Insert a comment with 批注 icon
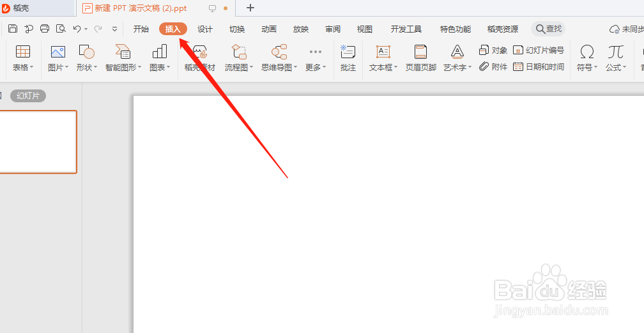This screenshot has height=333, width=644. tap(348, 52)
